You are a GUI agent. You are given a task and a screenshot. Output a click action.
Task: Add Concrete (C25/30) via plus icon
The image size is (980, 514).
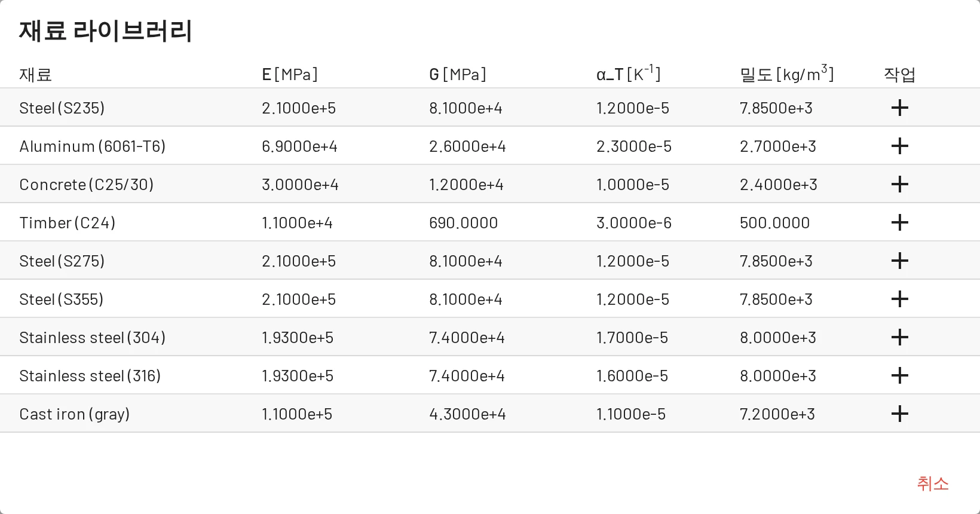899,184
